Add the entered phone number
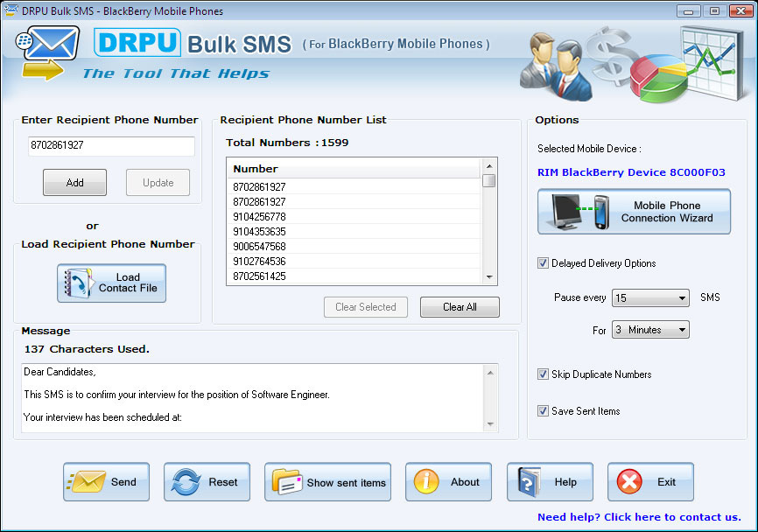 (x=75, y=183)
